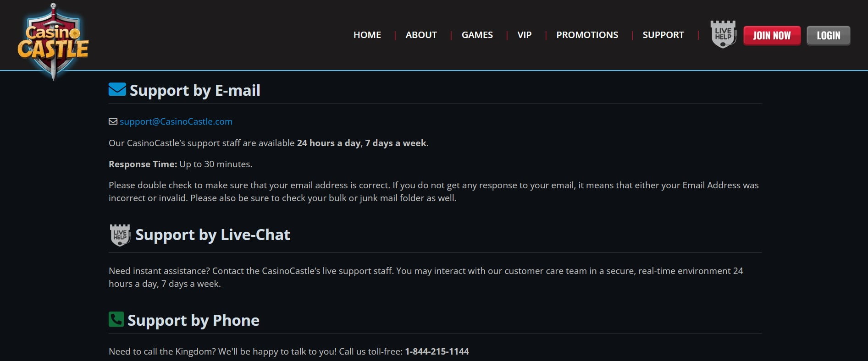Open the support@CasinoCastle.com email link
This screenshot has height=361, width=868.
point(176,121)
